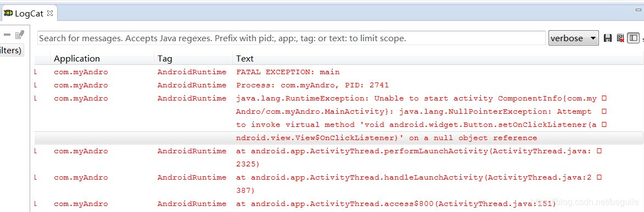The height and width of the screenshot is (212, 644).
Task: Edit the selected logcat filter
Action: 19,35
